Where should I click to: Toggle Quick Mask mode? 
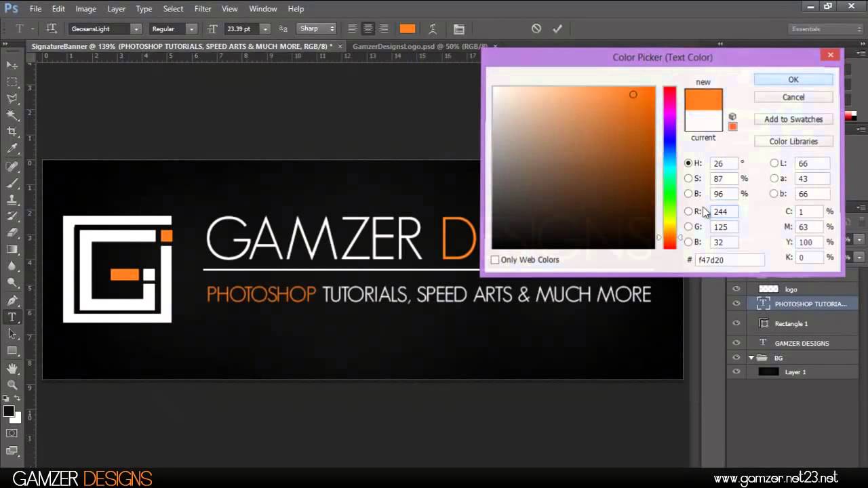(12, 432)
